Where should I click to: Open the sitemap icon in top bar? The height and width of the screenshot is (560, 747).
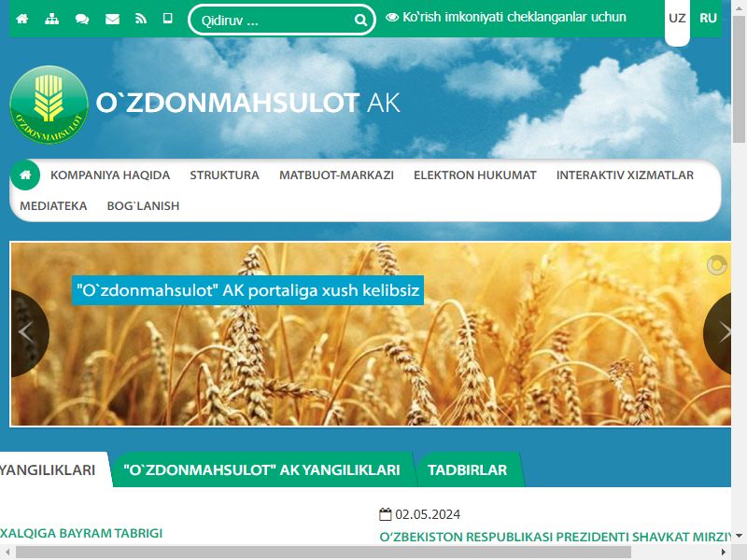(x=51, y=19)
